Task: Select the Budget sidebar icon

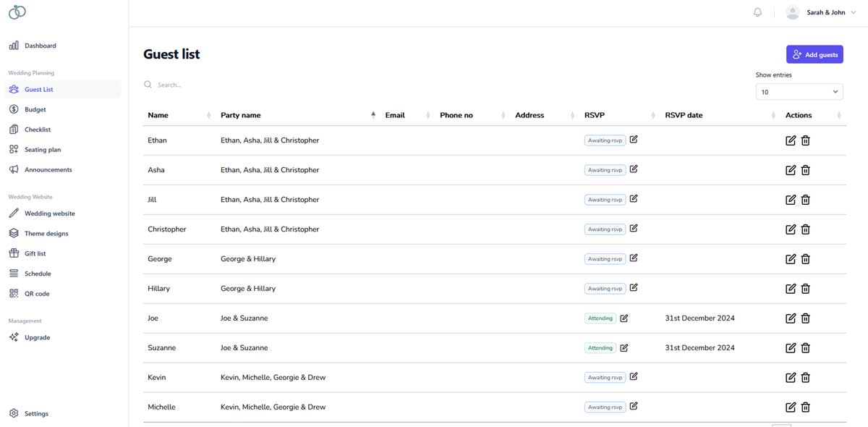Action: (x=14, y=109)
